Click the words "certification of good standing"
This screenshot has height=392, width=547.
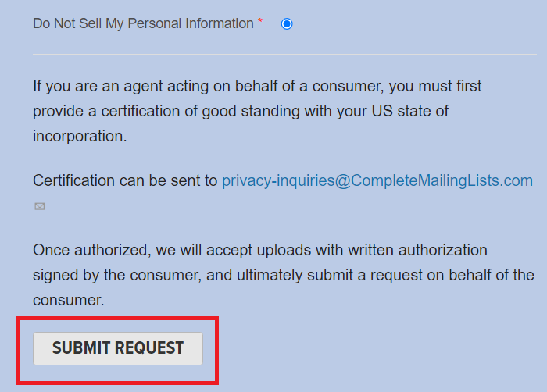(x=200, y=111)
